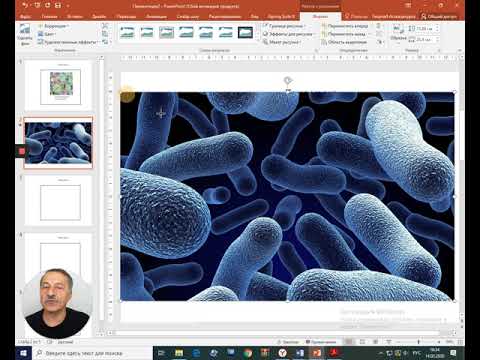480x360 pixels.
Task: Apply the second picture style thumbnail
Action: coord(147,33)
